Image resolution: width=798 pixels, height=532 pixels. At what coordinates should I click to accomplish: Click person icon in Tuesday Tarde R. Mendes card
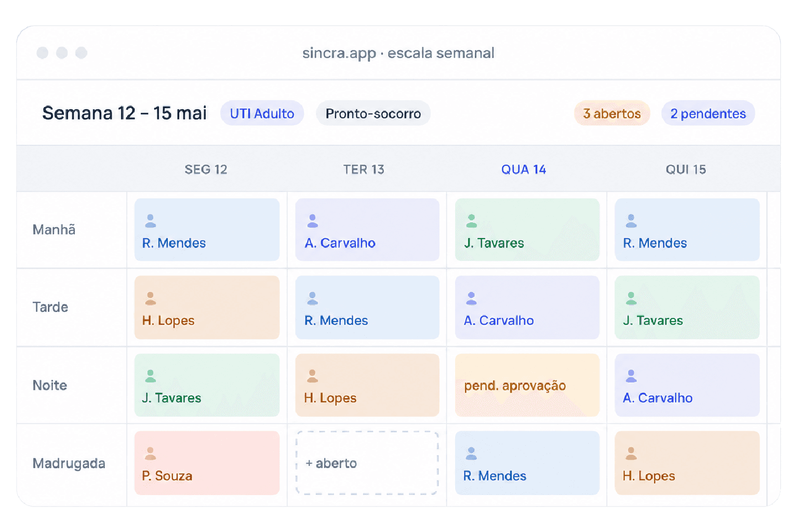pos(312,298)
